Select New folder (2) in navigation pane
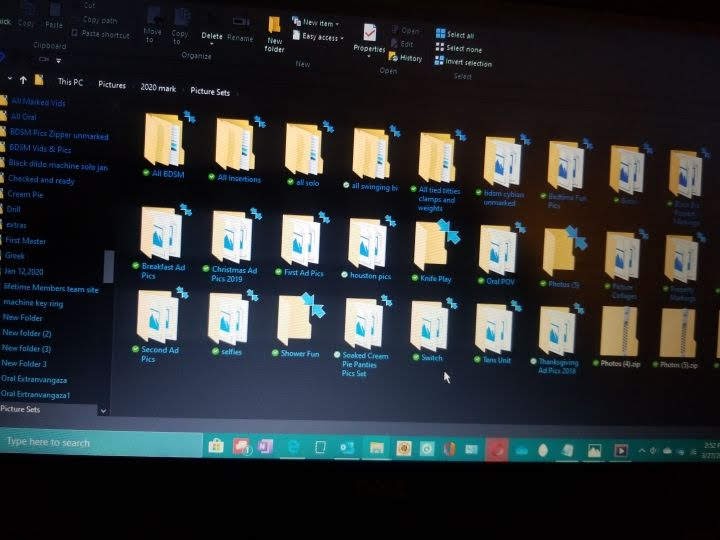 pos(27,333)
